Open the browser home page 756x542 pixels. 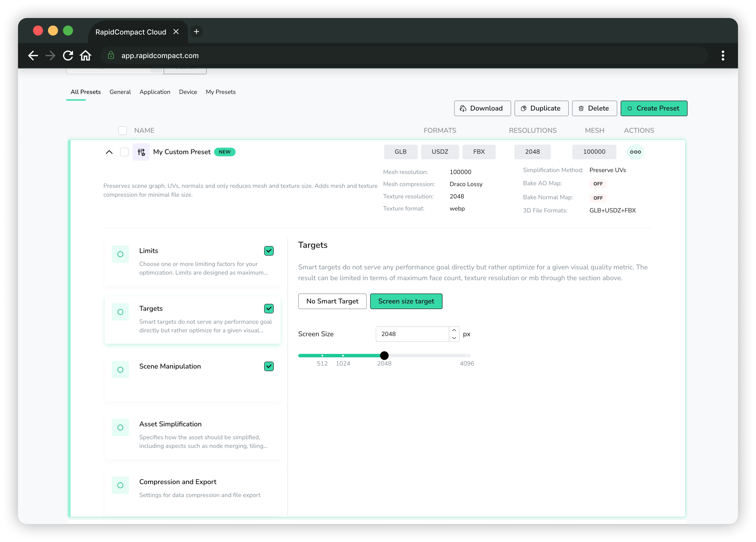(86, 55)
